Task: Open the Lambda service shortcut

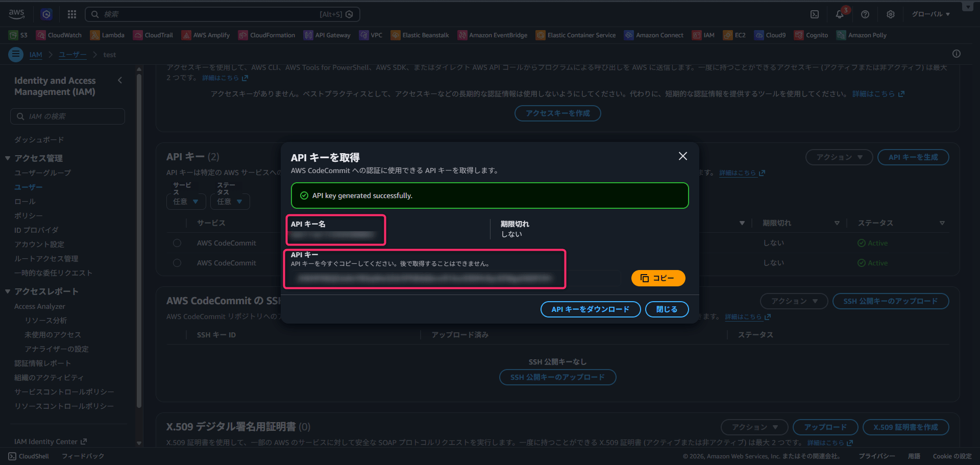Action: [x=107, y=35]
